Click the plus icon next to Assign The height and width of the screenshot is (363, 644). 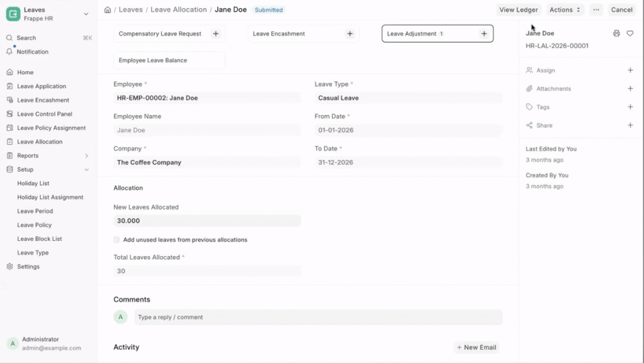[630, 70]
